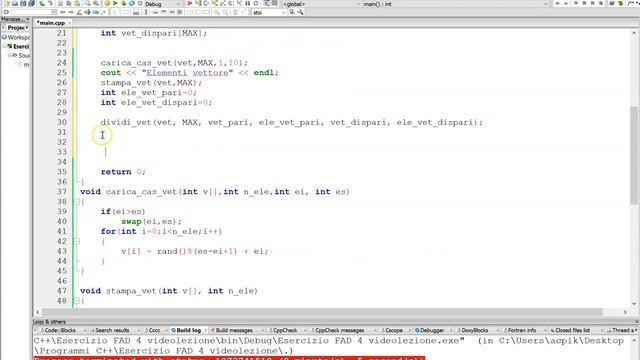Toggle bookmark with the red flag icon
The image size is (640, 360).
[x=576, y=3]
